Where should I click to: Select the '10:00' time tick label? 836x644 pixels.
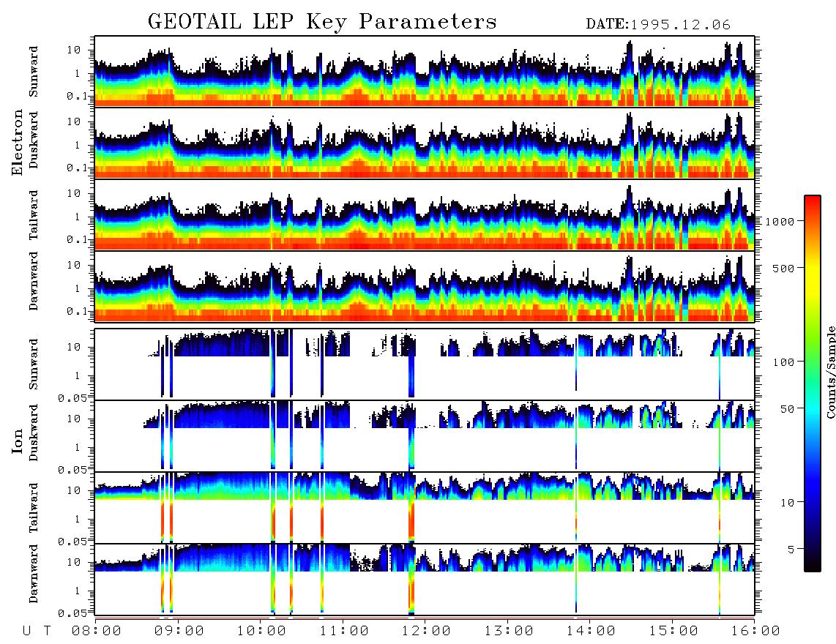[x=261, y=632]
